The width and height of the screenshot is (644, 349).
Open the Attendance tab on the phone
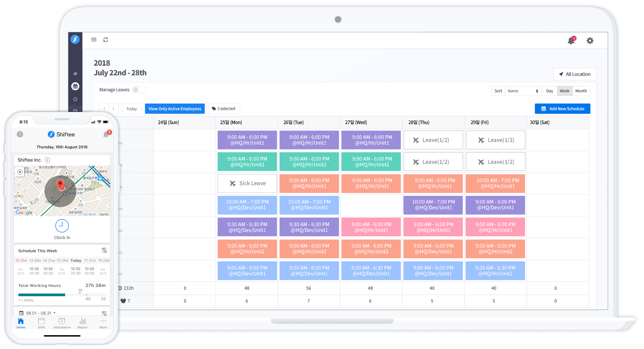click(x=62, y=323)
